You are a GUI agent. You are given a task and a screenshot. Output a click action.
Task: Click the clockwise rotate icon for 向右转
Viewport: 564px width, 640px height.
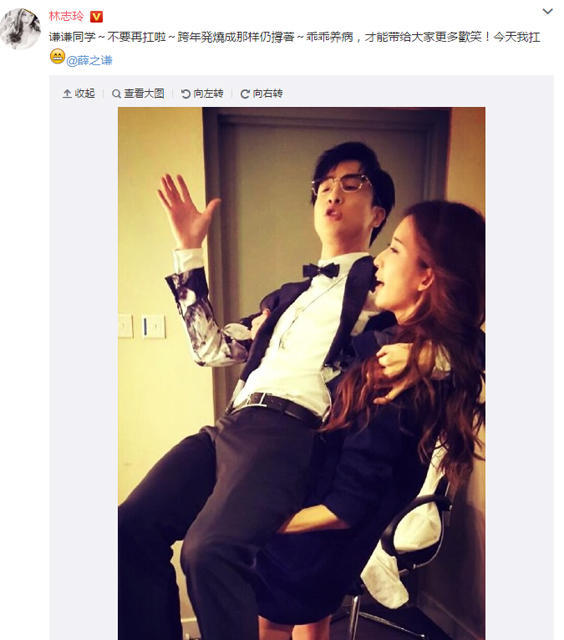(245, 94)
